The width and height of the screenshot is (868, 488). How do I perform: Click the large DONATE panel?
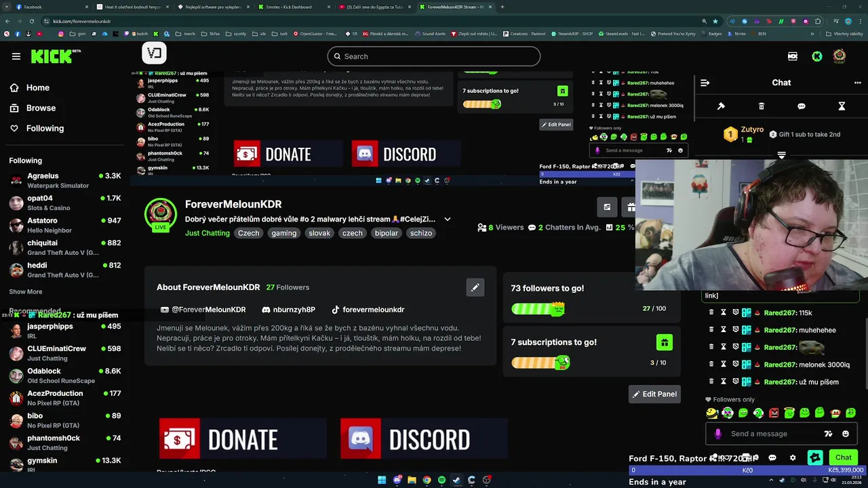pos(243,439)
